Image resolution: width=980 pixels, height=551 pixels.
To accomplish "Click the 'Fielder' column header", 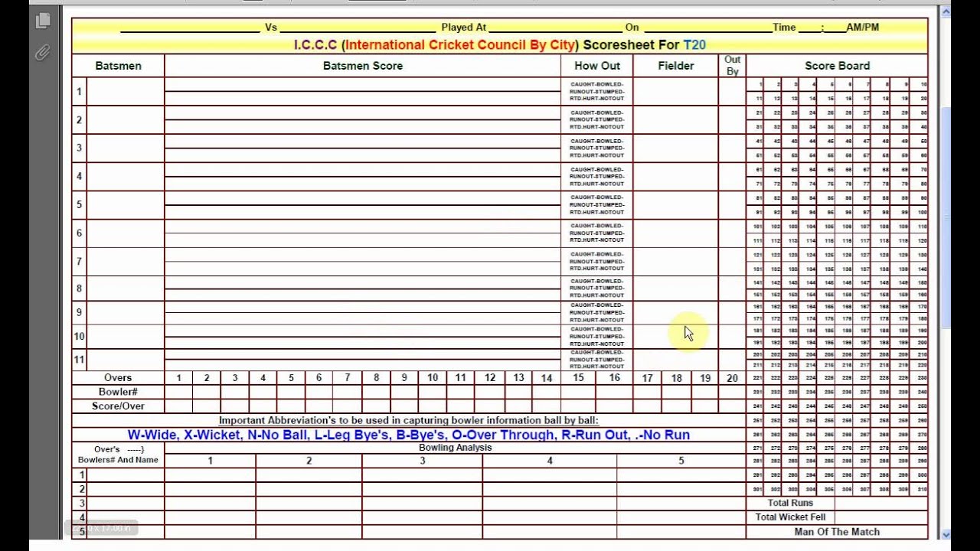I will click(x=676, y=66).
